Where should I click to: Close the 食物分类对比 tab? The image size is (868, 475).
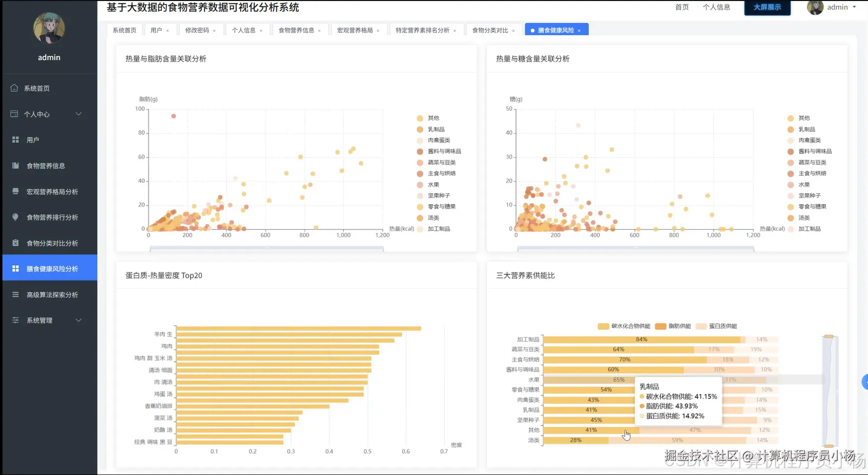click(513, 31)
